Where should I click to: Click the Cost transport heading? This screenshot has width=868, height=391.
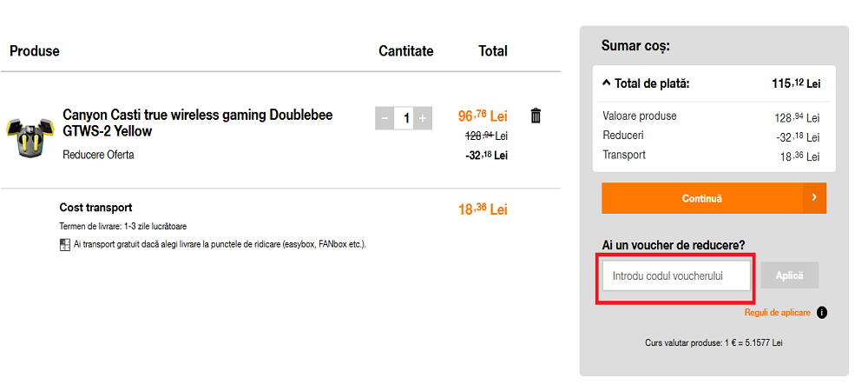(x=95, y=208)
